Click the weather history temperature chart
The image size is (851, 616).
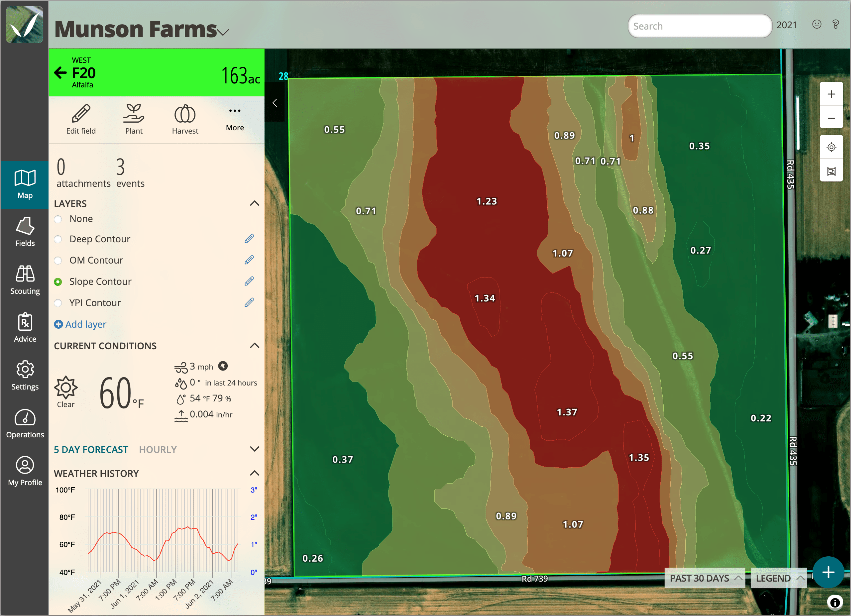point(163,530)
